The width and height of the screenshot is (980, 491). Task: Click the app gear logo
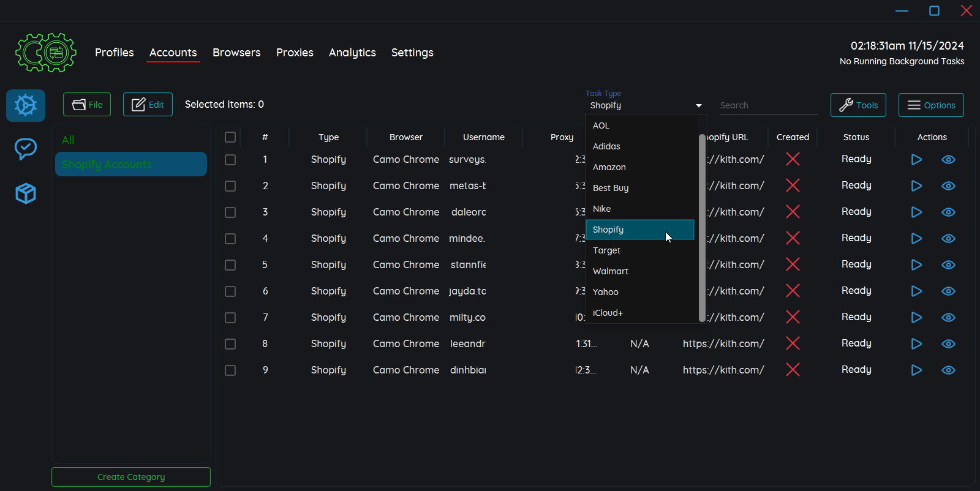[x=46, y=53]
